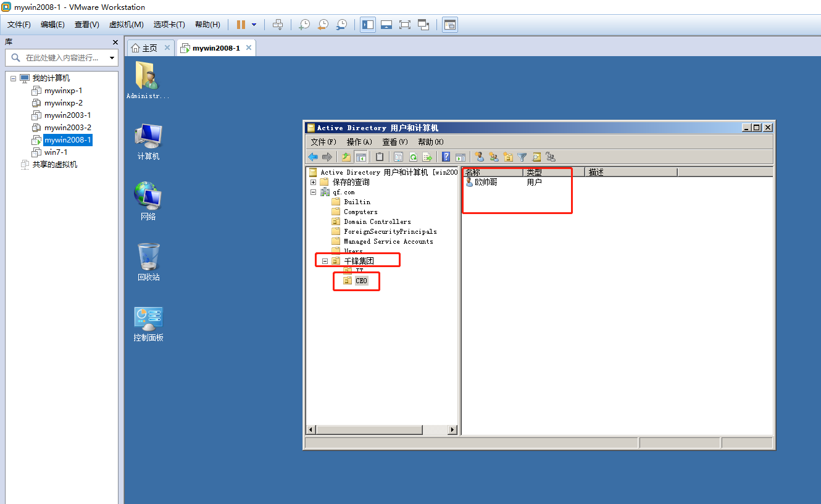This screenshot has height=504, width=821.
Task: Click the Back arrow in AD toolbar
Action: tap(314, 157)
